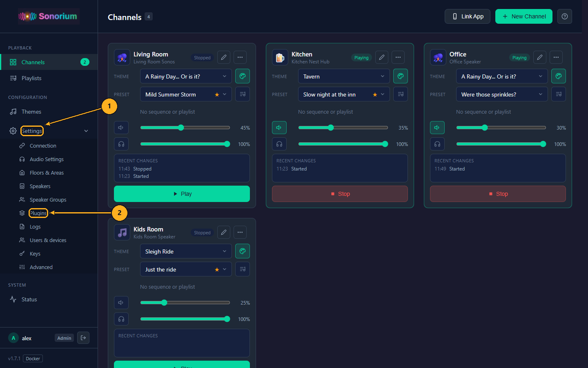Open the Mild Summer Storm preset dropdown
This screenshot has width=588, height=368.
[186, 94]
